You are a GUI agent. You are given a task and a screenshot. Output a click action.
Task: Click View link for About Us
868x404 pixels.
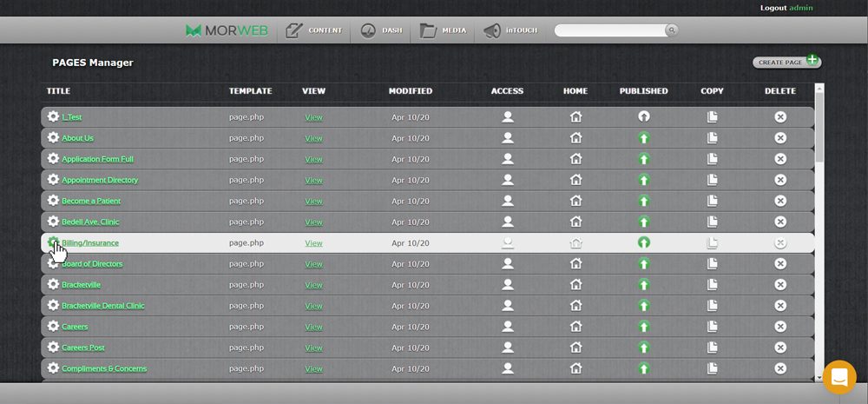pyautogui.click(x=313, y=138)
